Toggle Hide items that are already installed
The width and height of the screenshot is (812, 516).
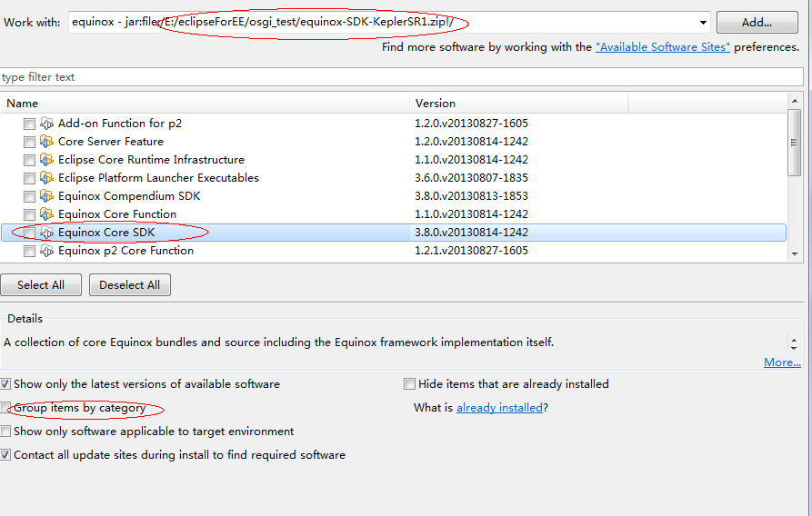point(410,384)
